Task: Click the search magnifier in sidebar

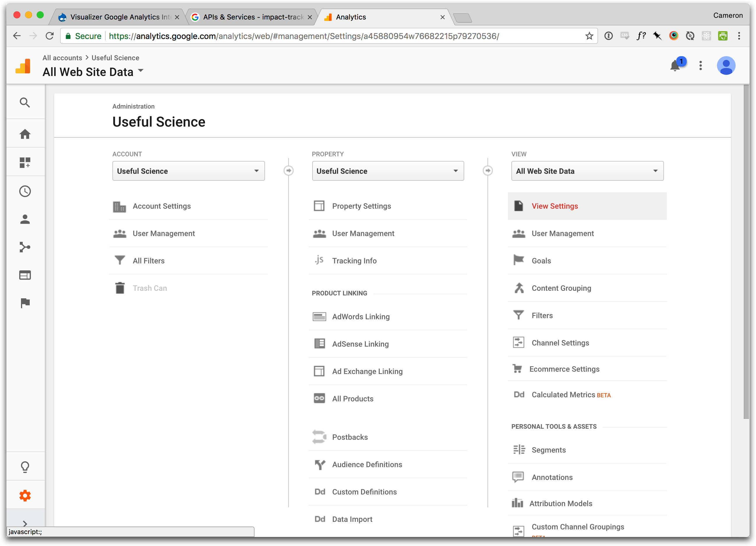Action: coord(25,103)
